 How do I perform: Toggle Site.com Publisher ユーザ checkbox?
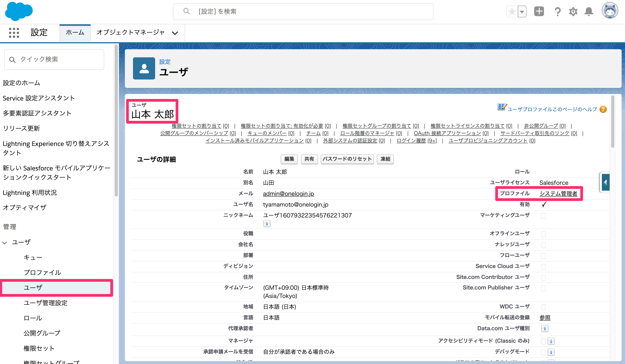point(543,288)
